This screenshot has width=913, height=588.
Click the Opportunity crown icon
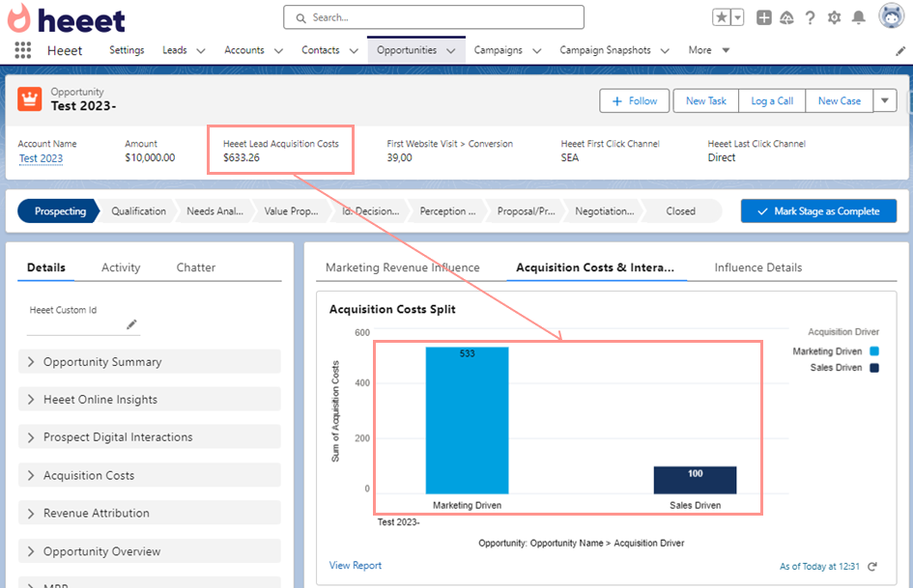pos(30,99)
